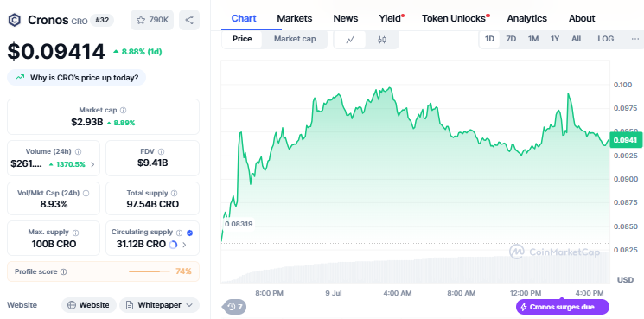The height and width of the screenshot is (319, 644).
Task: Select the 7D time range
Action: coord(511,39)
